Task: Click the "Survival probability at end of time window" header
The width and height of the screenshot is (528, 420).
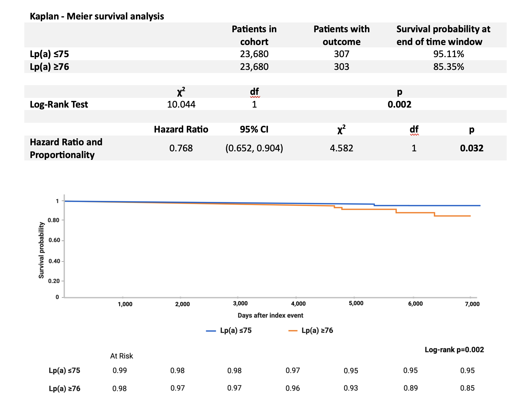Action: coord(443,35)
